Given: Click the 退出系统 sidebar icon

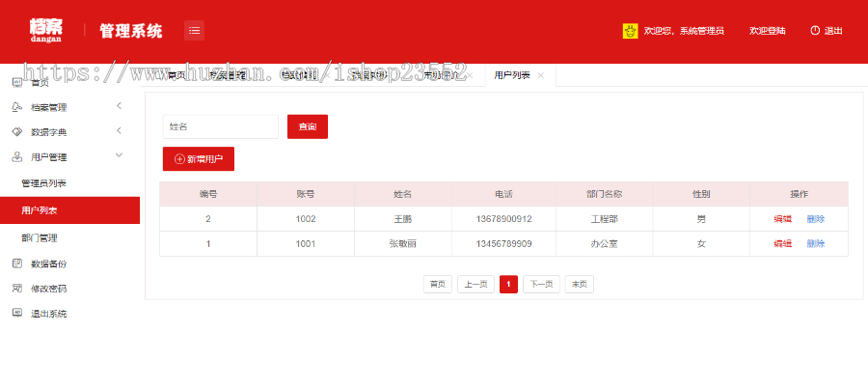Looking at the screenshot, I should (x=16, y=314).
